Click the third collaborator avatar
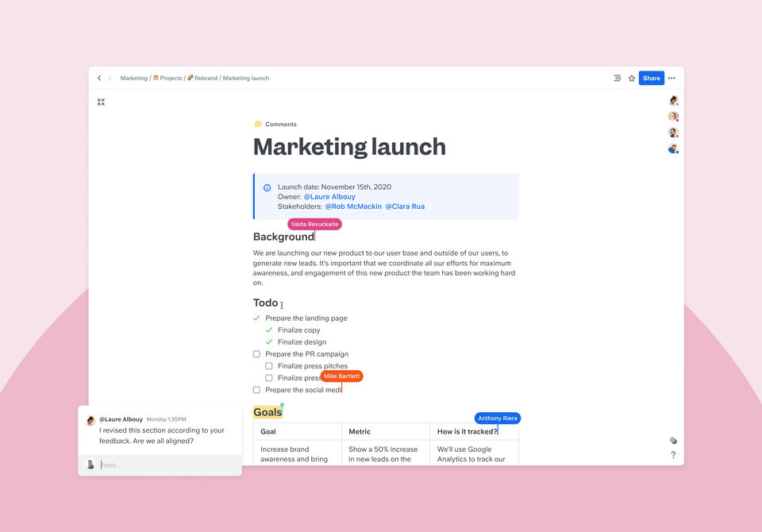 673,133
